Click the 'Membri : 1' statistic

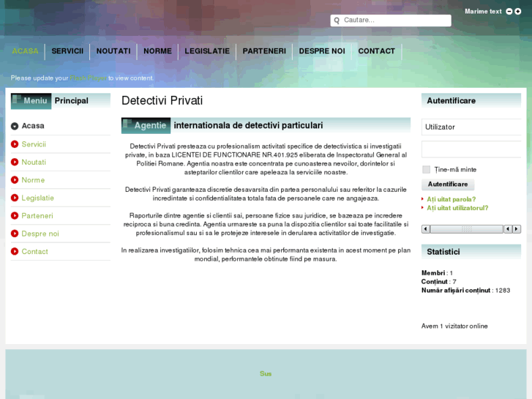pos(437,272)
